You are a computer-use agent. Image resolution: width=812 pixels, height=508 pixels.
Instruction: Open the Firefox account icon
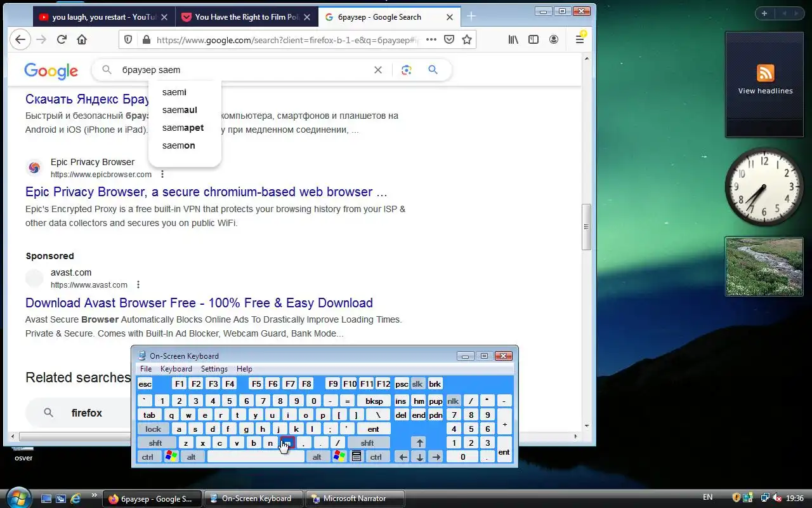(554, 39)
